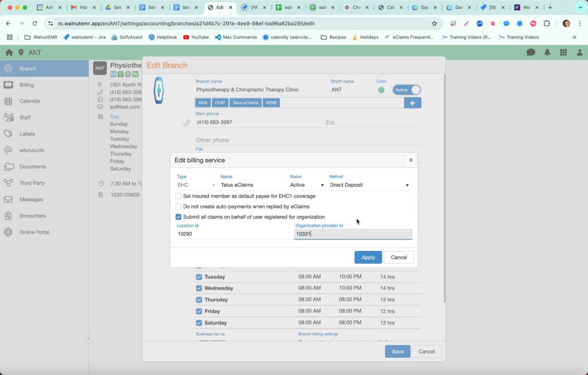Viewport: 588px width, 375px height.
Task: Open the chat bubble icon in header
Action: [x=531, y=52]
